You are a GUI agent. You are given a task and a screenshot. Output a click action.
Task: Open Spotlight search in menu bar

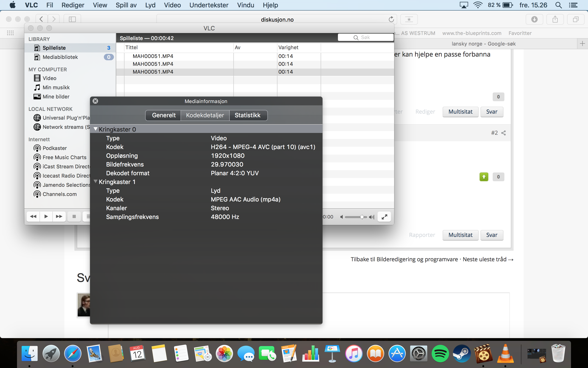(x=559, y=5)
